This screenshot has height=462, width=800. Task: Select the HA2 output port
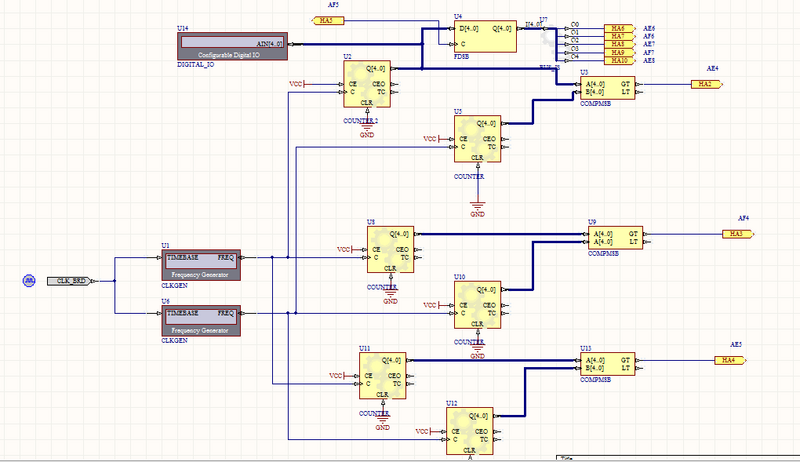(x=704, y=85)
